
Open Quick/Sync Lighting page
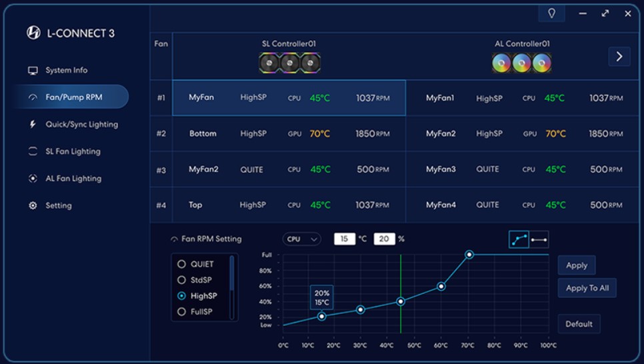coord(82,124)
